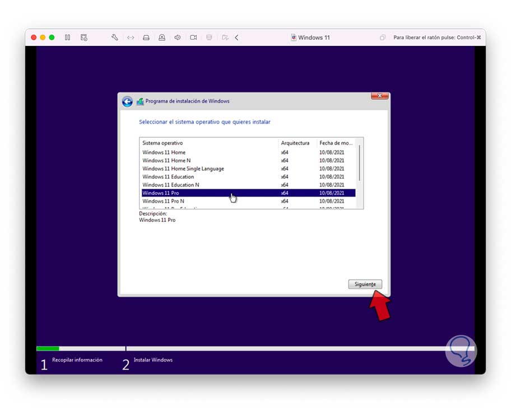Select the highlighted Windows 11 Pro row
The height and width of the screenshot is (420, 511).
[x=248, y=193]
